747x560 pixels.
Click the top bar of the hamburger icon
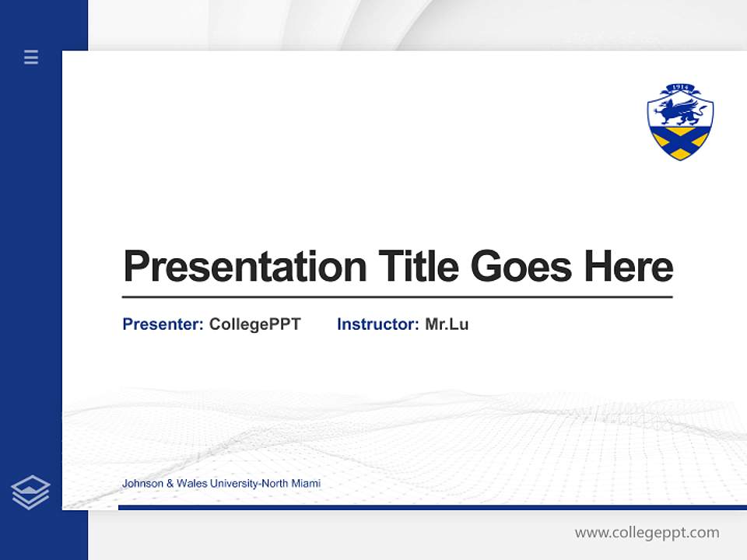(30, 53)
